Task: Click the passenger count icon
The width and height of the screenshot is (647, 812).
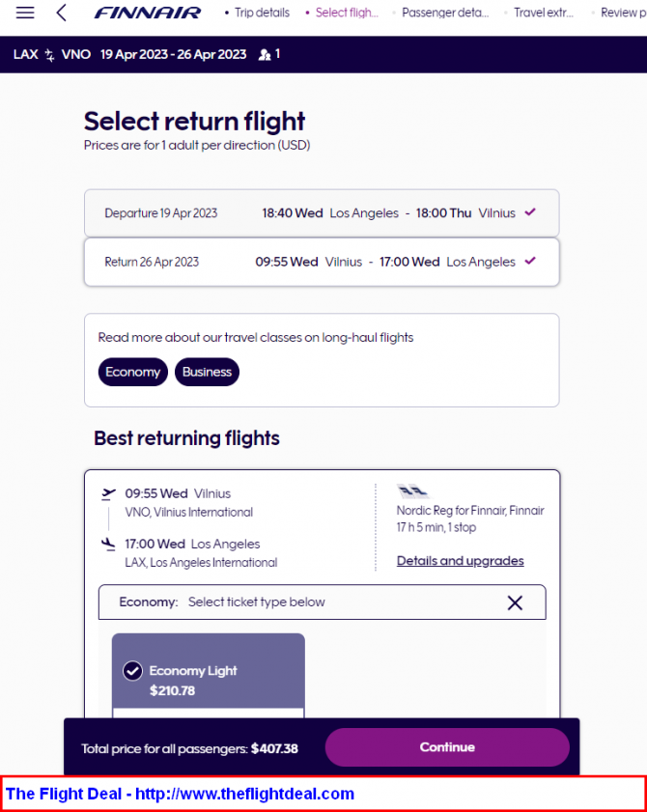Action: (265, 54)
